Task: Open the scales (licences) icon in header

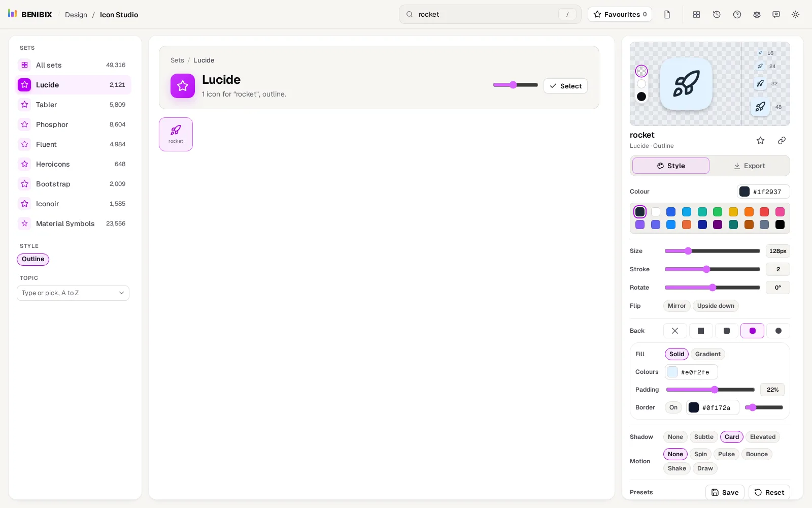Action: [757, 15]
